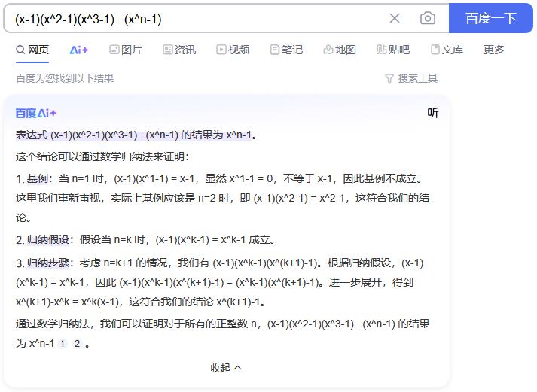This screenshot has width=537, height=392.
Task: Open the 图片 tab
Action: click(x=125, y=50)
